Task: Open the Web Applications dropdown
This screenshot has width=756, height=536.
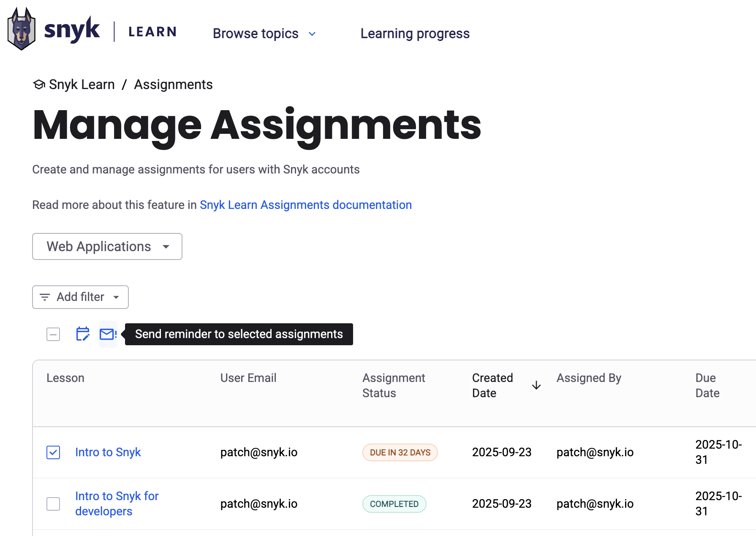Action: 107,246
